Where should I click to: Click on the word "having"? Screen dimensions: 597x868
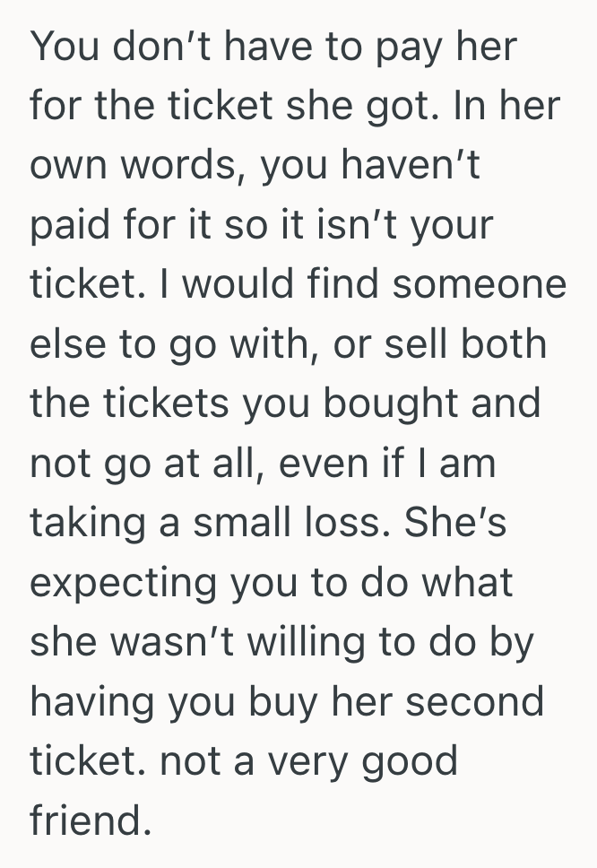click(x=89, y=700)
